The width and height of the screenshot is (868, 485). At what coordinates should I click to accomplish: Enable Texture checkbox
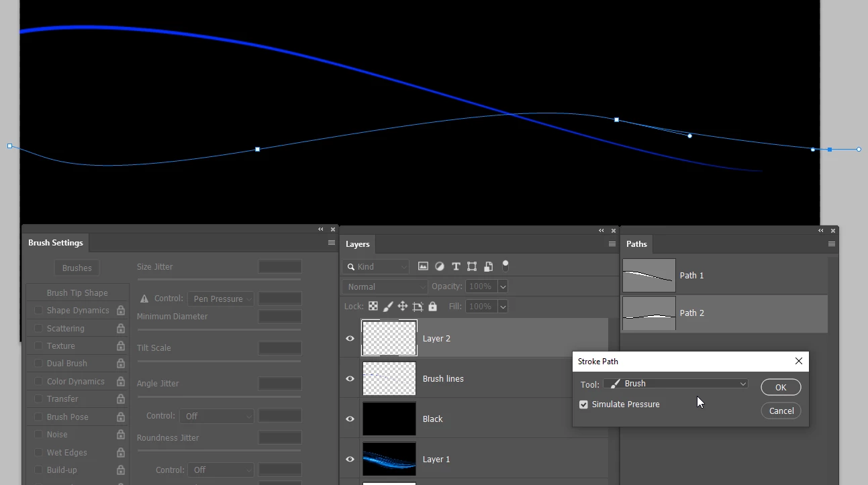click(38, 346)
